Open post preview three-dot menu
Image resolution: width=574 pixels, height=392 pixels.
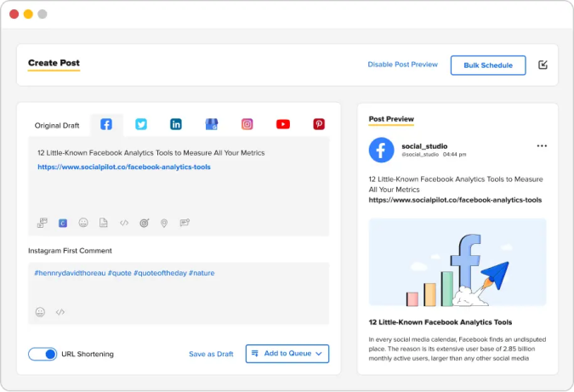coord(542,145)
